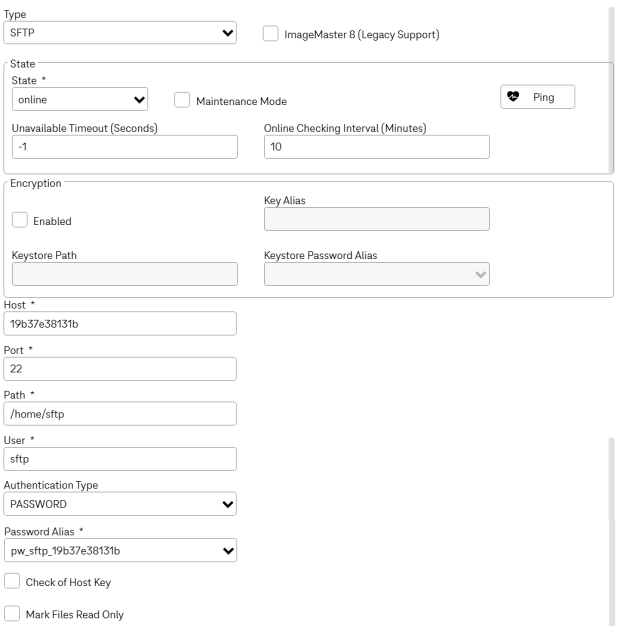The height and width of the screenshot is (626, 617).
Task: Expand the Authentication Type dropdown
Action: click(120, 504)
